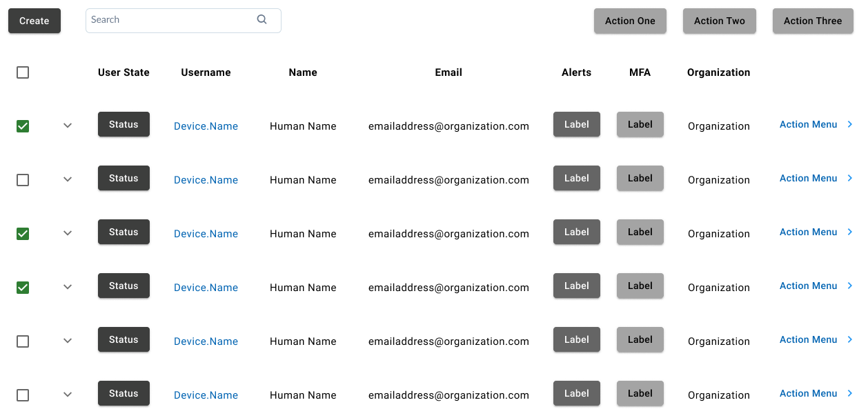Screen dimensions: 868x418
Task: Click the Status button in the third row
Action: point(124,232)
